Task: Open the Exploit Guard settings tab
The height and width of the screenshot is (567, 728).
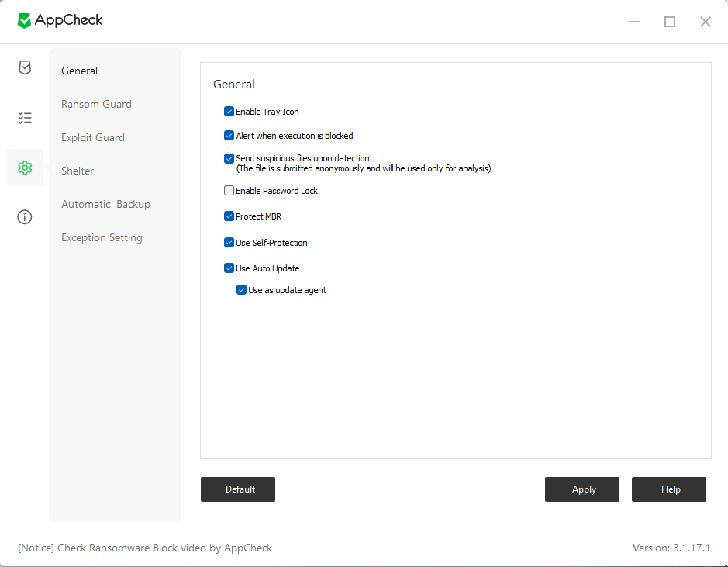Action: [93, 137]
